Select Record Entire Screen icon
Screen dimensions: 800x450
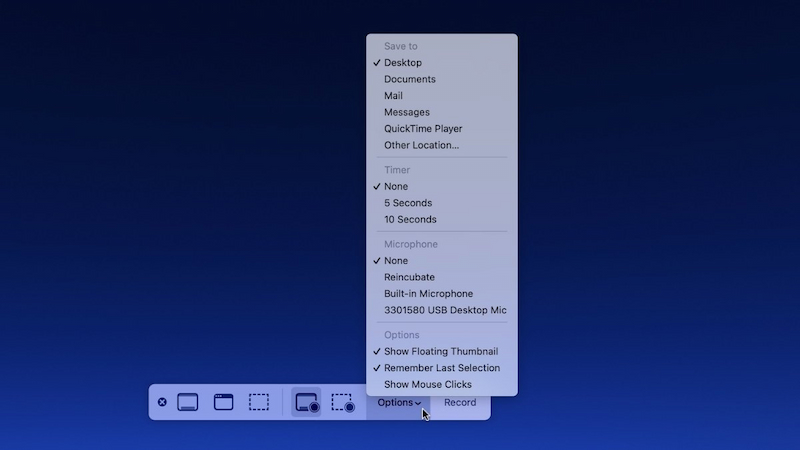coord(307,402)
